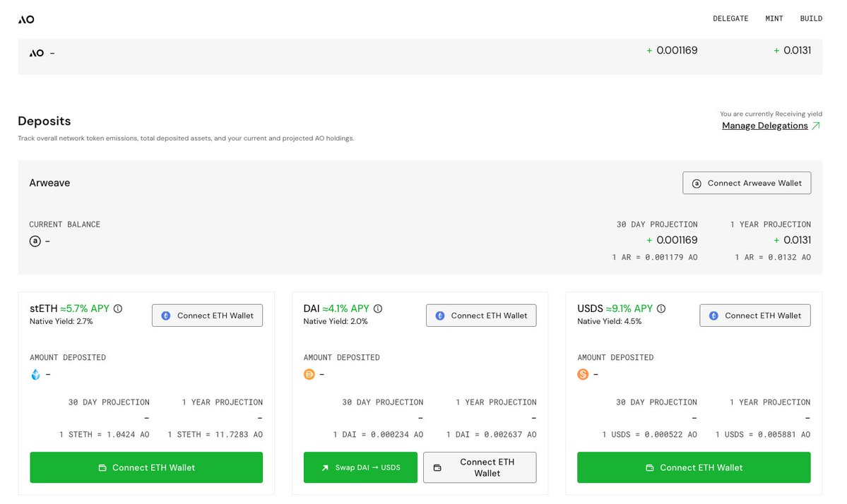Image resolution: width=847 pixels, height=504 pixels.
Task: Click the Arweave icon in connect wallet button
Action: tap(697, 184)
